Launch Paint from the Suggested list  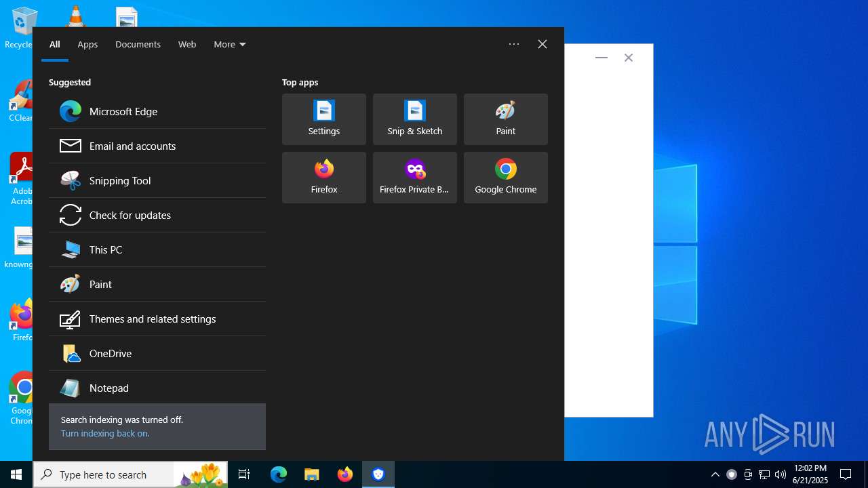(157, 284)
